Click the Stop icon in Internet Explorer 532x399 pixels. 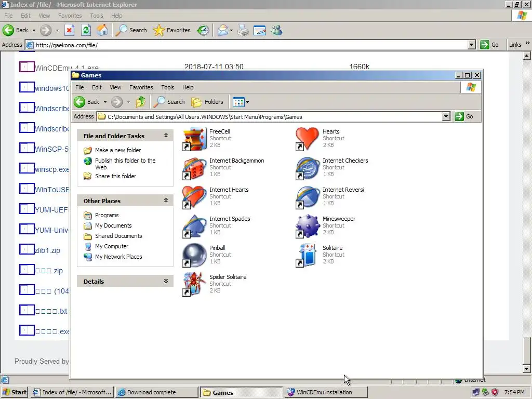click(x=69, y=30)
